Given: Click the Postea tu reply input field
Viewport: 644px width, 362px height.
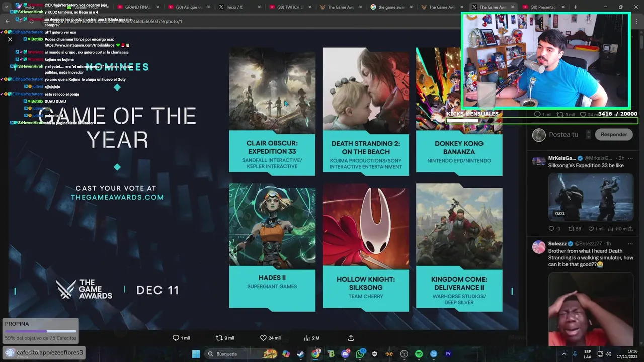Looking at the screenshot, I should (563, 135).
